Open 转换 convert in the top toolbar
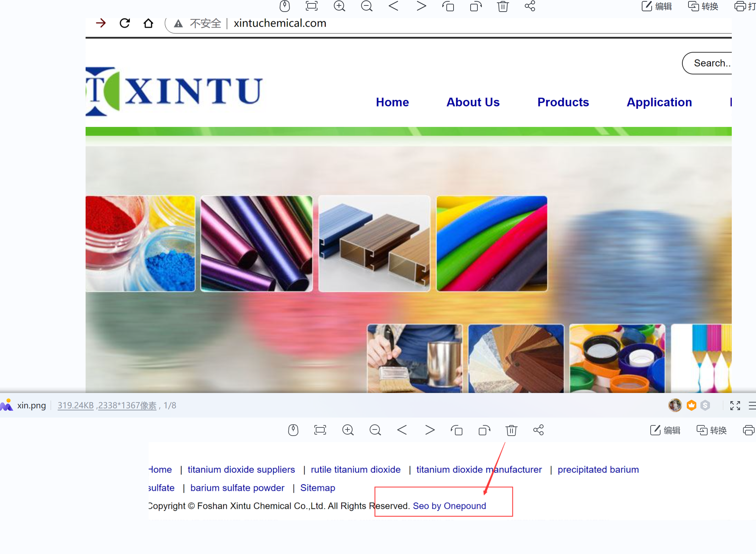This screenshot has height=554, width=756. [x=703, y=6]
